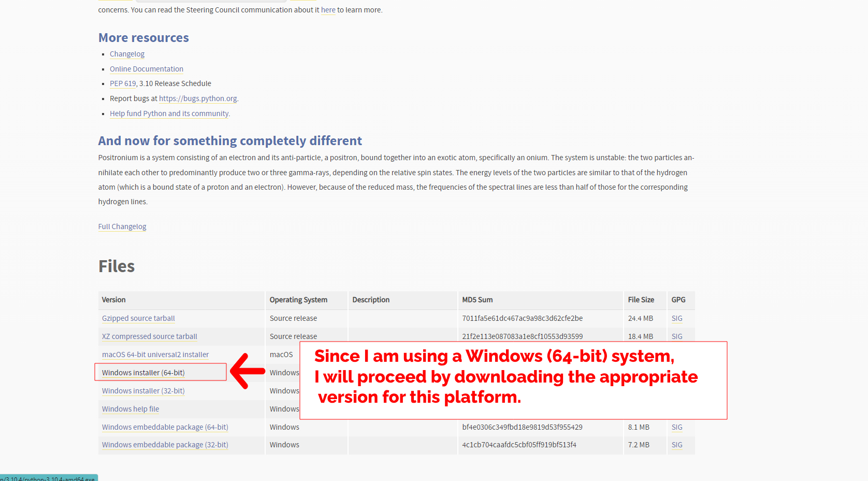Open the Online Documentation link
868x481 pixels.
pyautogui.click(x=146, y=69)
